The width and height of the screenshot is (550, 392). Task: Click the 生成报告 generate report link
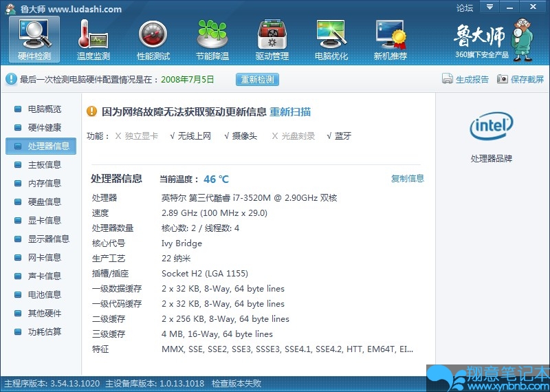pyautogui.click(x=472, y=79)
